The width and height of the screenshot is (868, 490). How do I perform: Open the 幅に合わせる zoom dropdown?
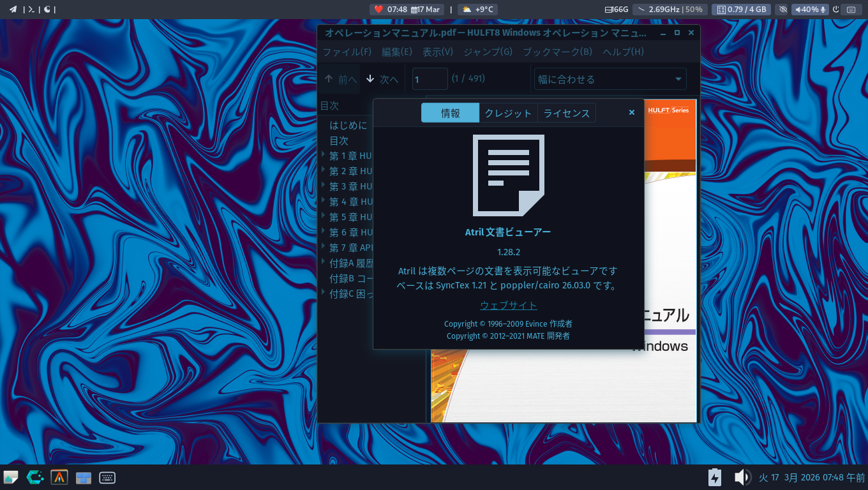(x=610, y=79)
